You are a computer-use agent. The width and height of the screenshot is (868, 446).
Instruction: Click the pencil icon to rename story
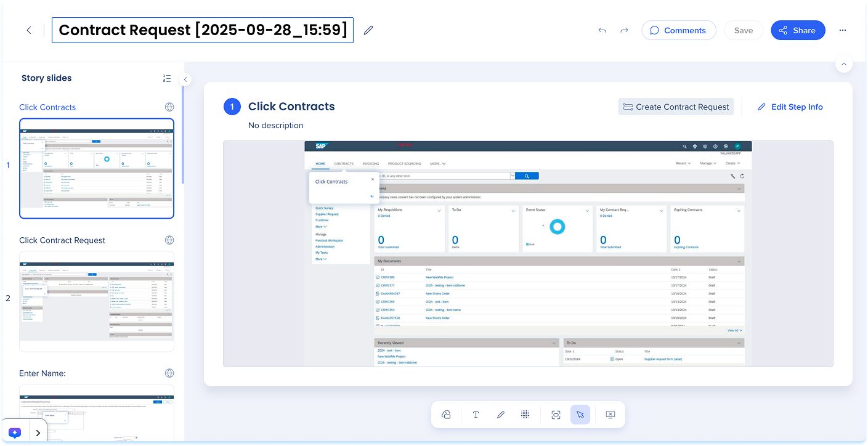coord(368,30)
